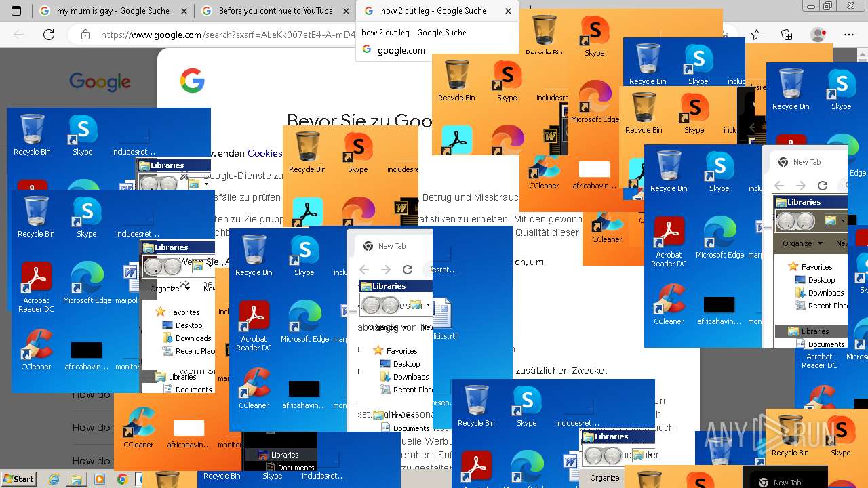Click the browser Back arrow
Viewport: 868px width, 488px height.
pos(19,34)
